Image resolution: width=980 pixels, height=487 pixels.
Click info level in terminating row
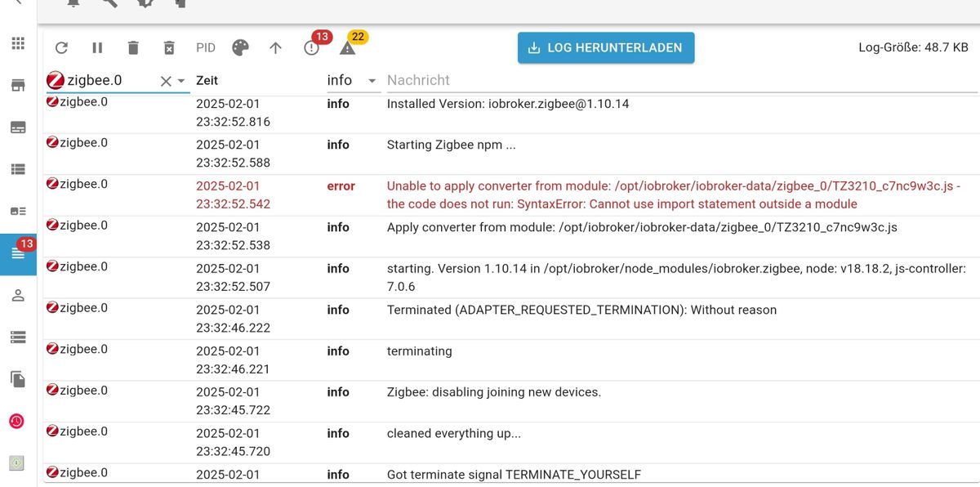tap(338, 351)
